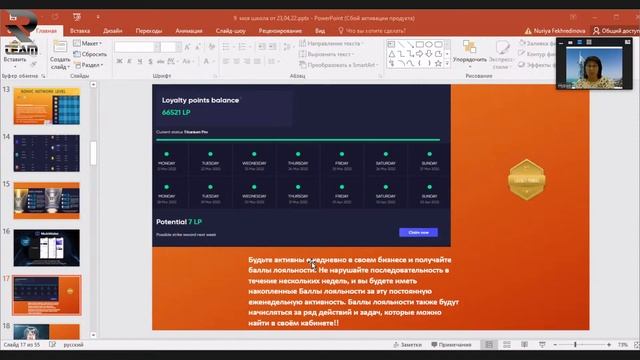Open the Вставка ribbon tab
Viewport: 640px width, 360px height.
coord(80,31)
